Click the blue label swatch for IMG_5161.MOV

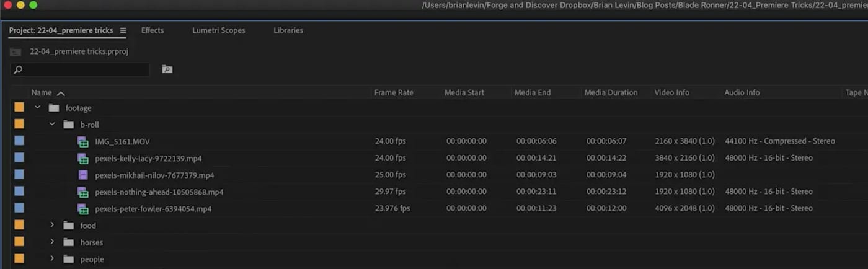19,141
